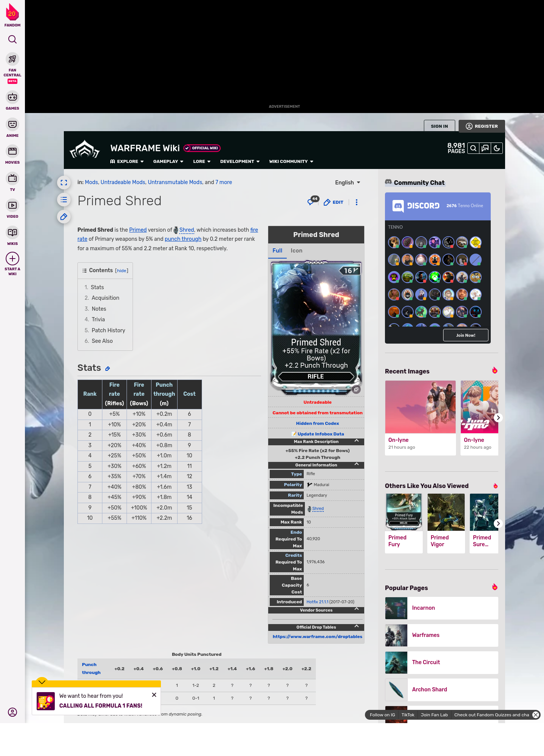
Task: Open the first On-lyne recent image
Action: point(420,418)
